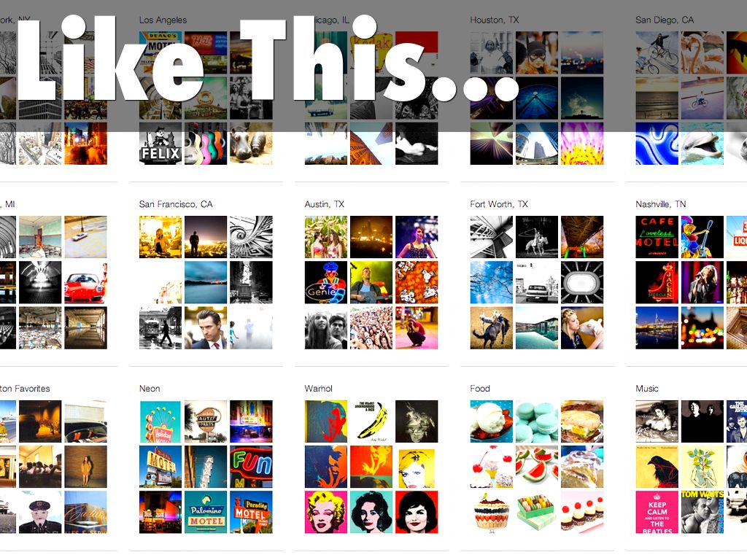Open the Warhol board heading
The height and width of the screenshot is (560, 747).
(x=318, y=389)
